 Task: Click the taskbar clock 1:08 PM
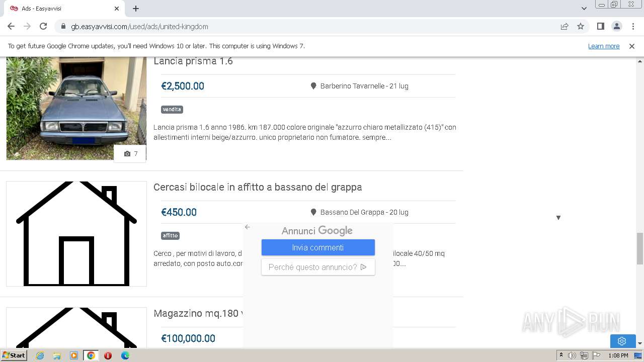pos(618,355)
